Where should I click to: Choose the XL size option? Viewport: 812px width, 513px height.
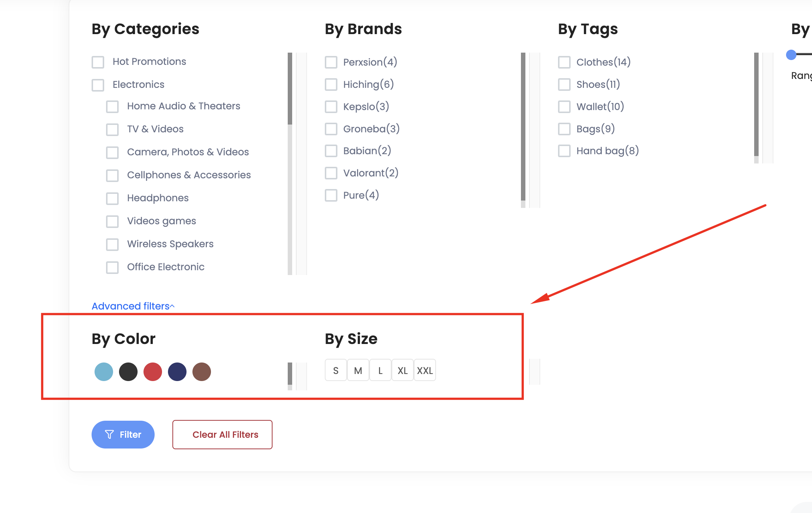(x=403, y=370)
